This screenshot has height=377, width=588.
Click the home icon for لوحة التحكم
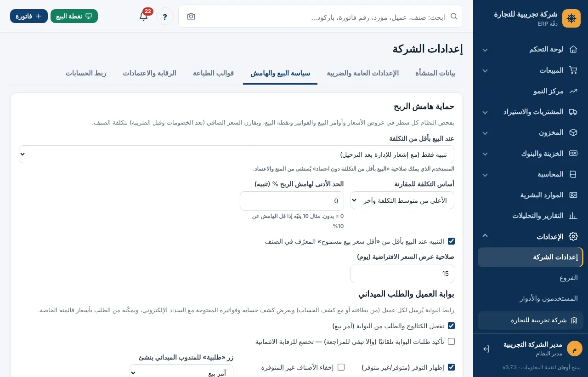(573, 49)
